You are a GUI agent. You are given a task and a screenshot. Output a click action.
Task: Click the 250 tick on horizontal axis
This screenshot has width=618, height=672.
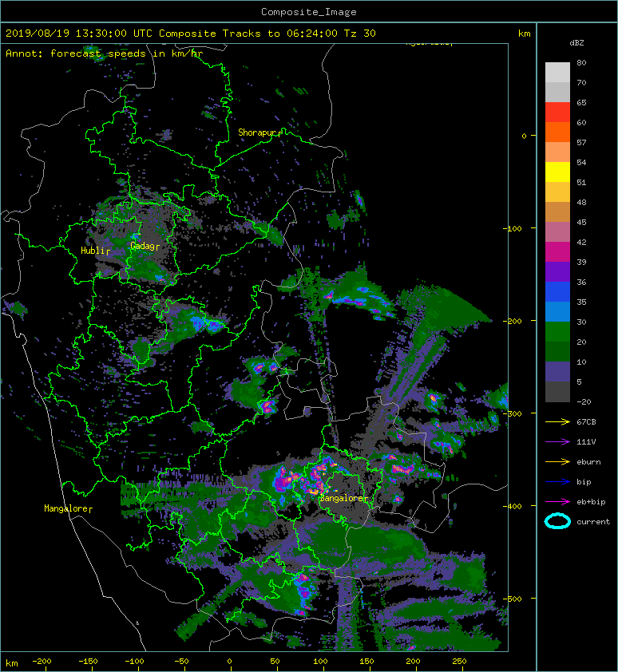pos(459,662)
